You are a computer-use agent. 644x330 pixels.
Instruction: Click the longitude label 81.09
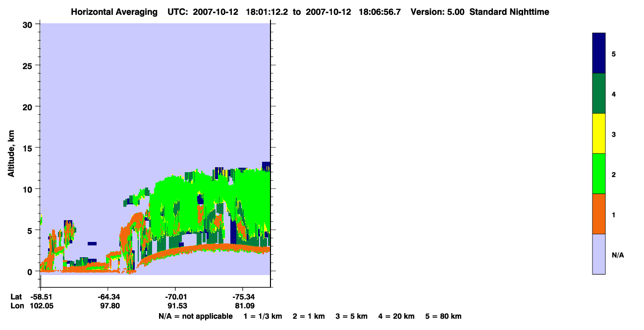[243, 306]
